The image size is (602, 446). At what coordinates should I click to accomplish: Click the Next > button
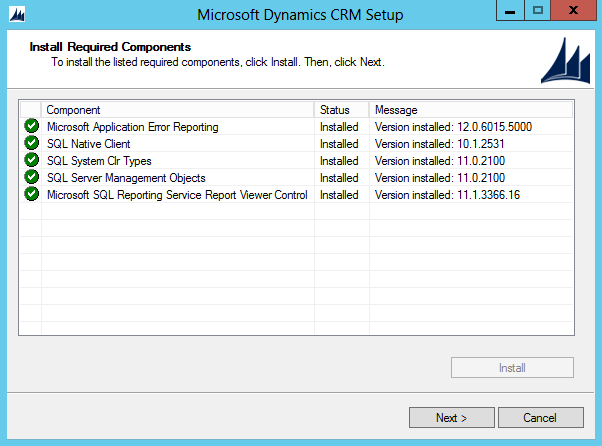pyautogui.click(x=452, y=418)
